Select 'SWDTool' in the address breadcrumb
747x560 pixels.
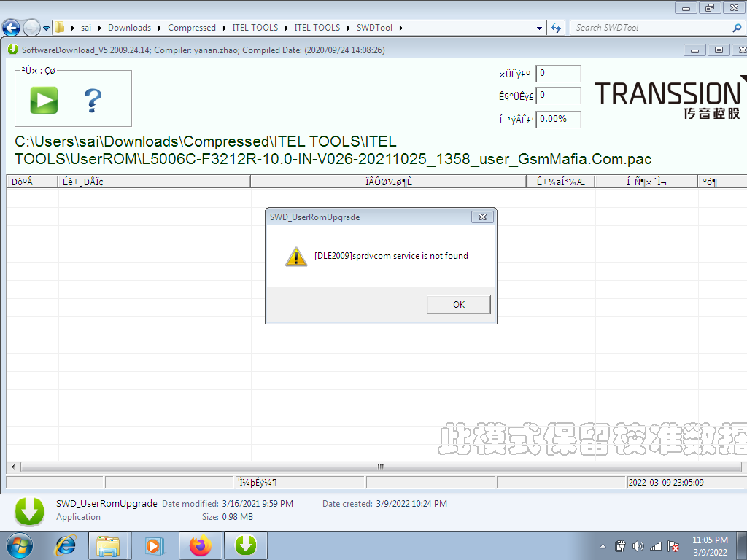tap(374, 28)
